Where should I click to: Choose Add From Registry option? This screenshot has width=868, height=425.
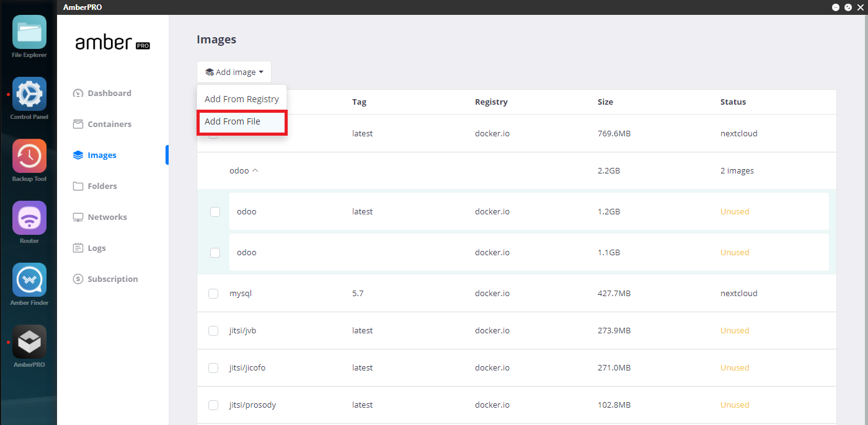242,99
